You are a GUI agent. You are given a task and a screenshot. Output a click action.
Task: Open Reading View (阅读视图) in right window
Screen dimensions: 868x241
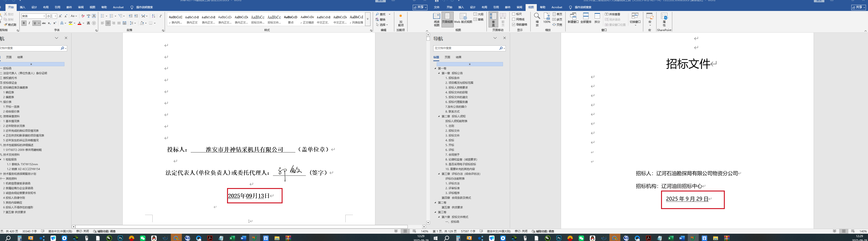click(436, 19)
